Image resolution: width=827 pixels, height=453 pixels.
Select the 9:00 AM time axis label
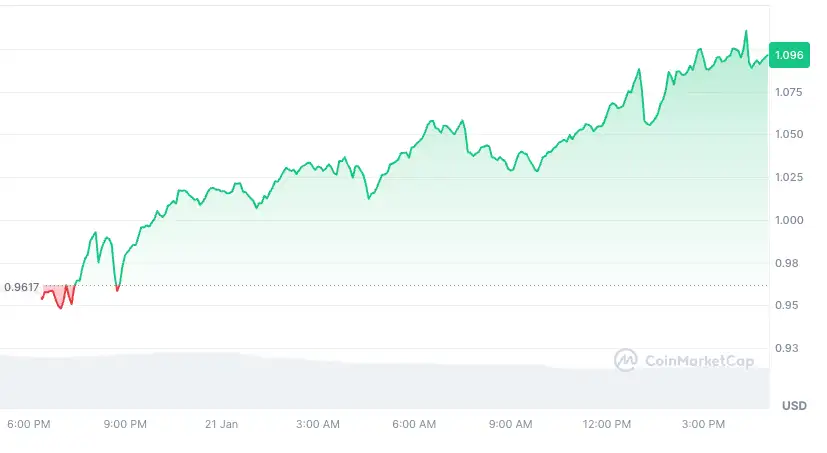click(511, 424)
